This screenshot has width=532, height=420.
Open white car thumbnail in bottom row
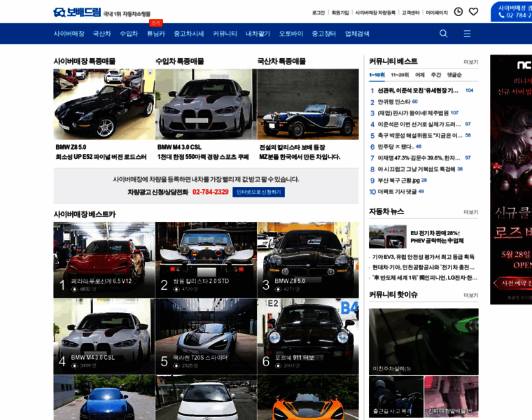point(206,398)
